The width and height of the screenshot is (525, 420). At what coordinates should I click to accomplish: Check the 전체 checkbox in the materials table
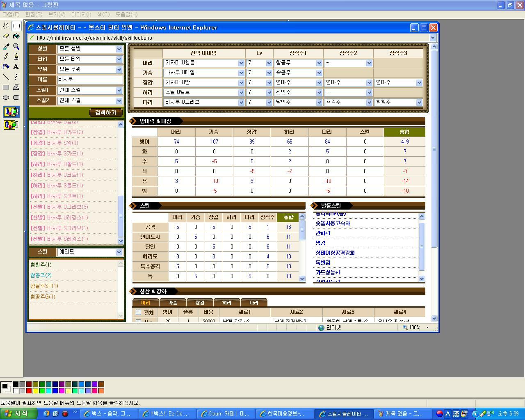click(138, 313)
